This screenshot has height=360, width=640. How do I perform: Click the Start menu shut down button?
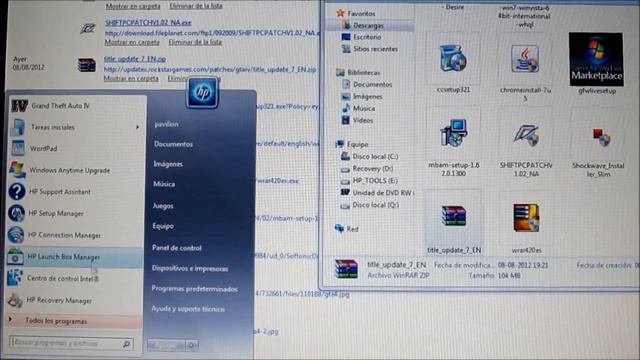(166, 345)
